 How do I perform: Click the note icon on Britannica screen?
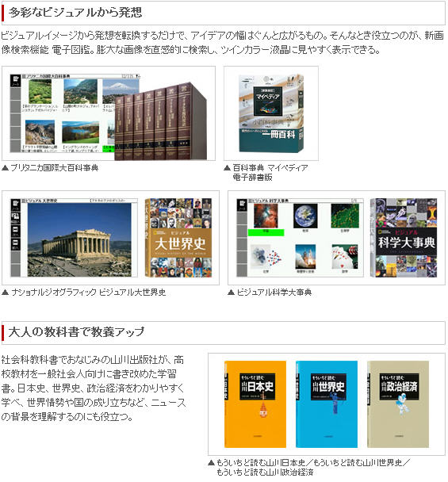tap(15, 81)
